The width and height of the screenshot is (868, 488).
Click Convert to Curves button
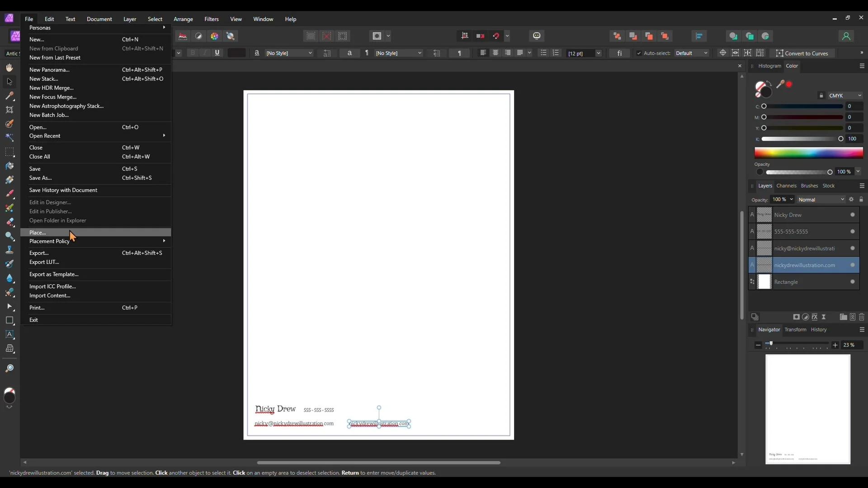(x=802, y=53)
